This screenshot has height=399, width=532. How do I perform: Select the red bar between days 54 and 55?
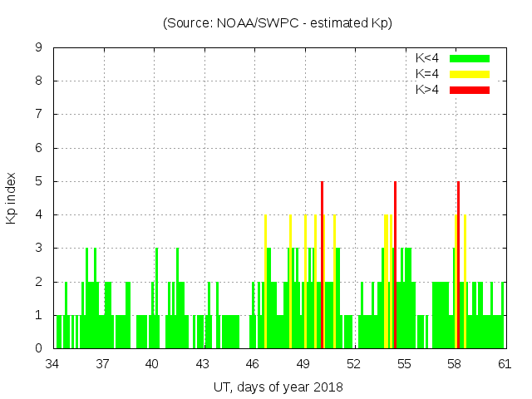pos(395,266)
